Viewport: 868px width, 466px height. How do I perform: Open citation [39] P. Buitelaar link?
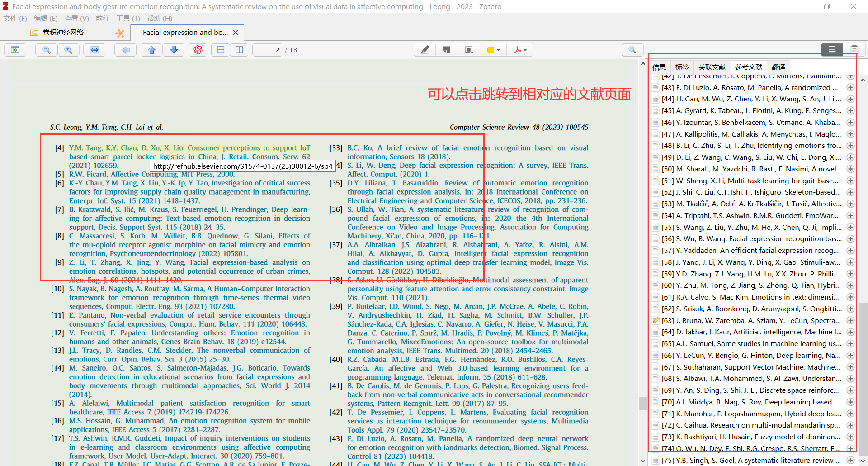[x=468, y=328]
